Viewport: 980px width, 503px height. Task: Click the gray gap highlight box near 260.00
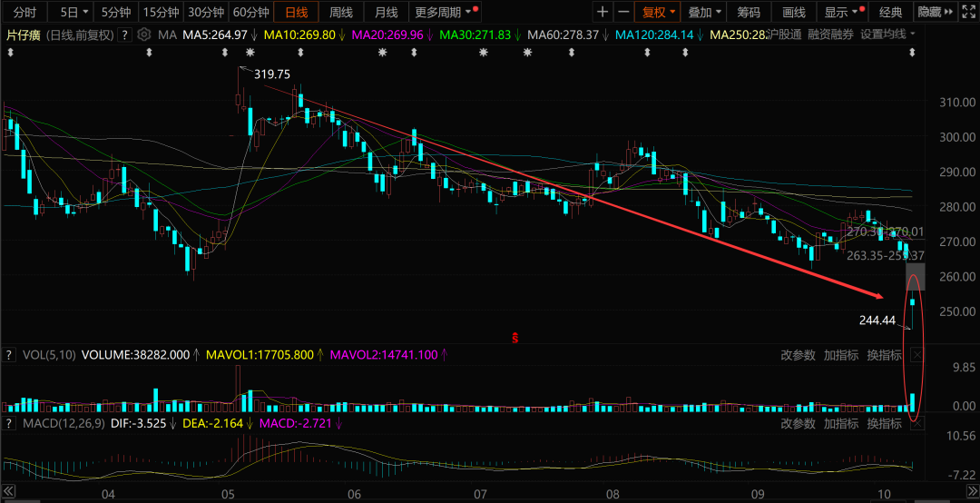point(915,277)
